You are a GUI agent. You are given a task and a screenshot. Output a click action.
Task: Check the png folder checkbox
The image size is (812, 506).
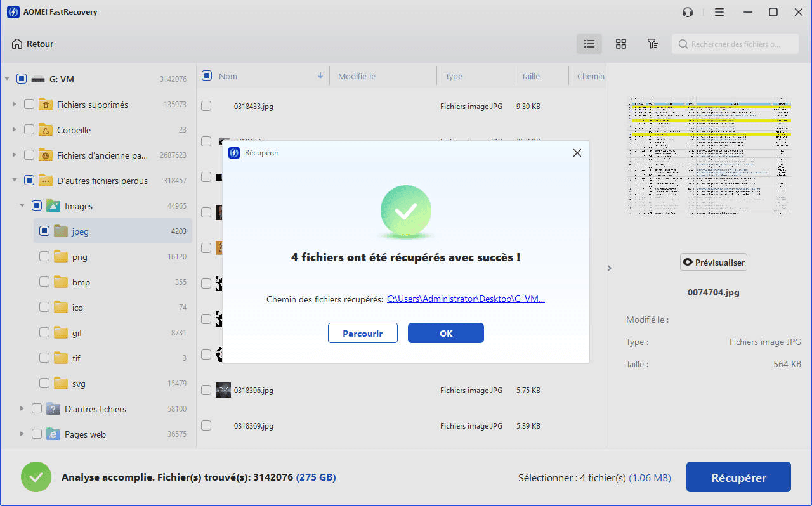(x=44, y=257)
